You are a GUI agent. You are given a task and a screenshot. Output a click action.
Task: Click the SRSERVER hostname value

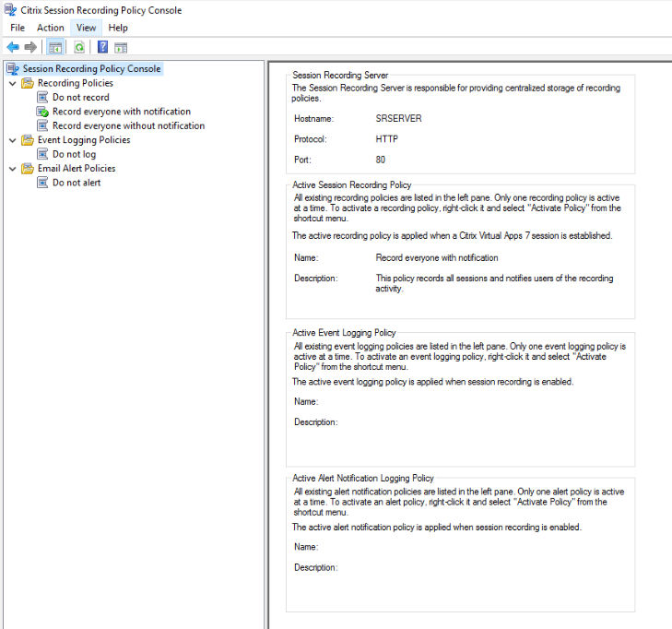pyautogui.click(x=398, y=118)
